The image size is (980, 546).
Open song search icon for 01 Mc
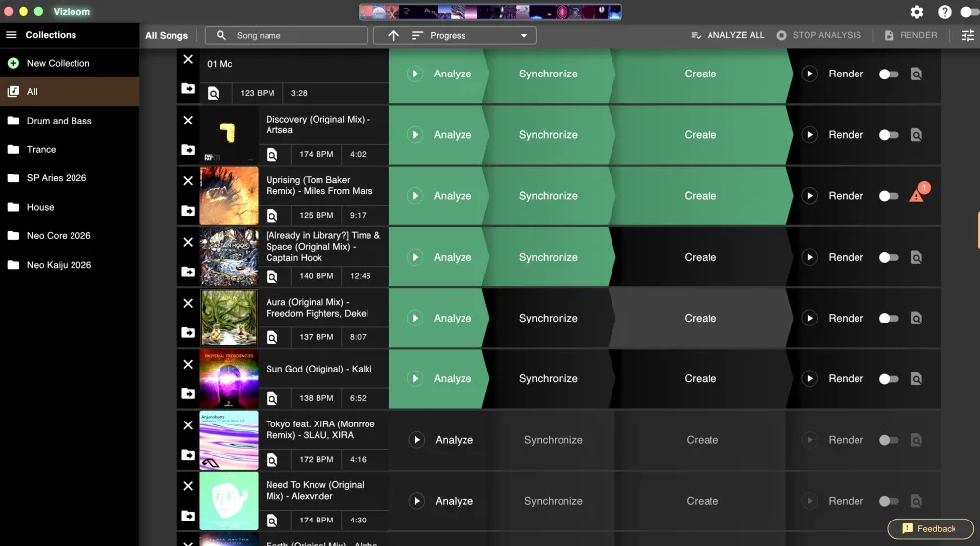point(213,93)
